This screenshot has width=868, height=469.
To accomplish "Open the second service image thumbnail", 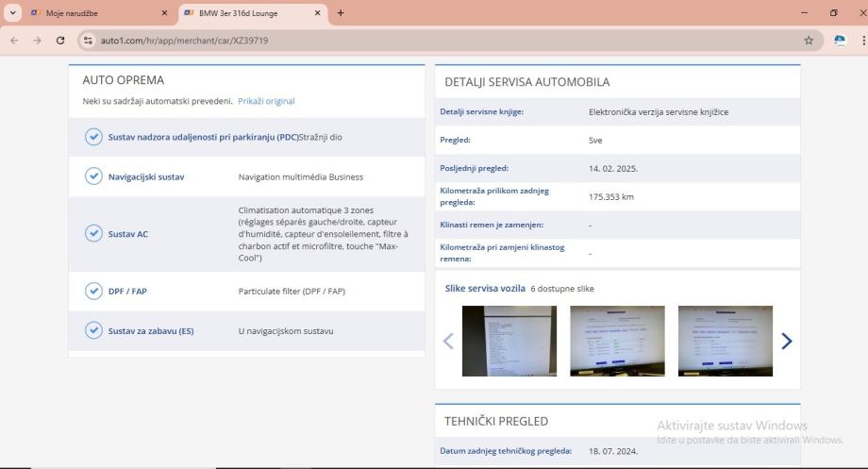I will 617,341.
